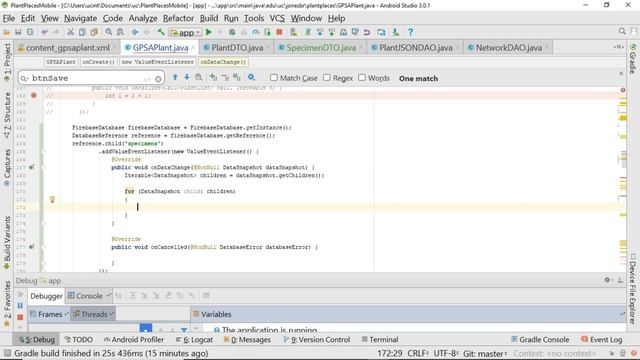The height and width of the screenshot is (360, 640).
Task: Switch to SpecimenDTO.java tab
Action: [321, 48]
